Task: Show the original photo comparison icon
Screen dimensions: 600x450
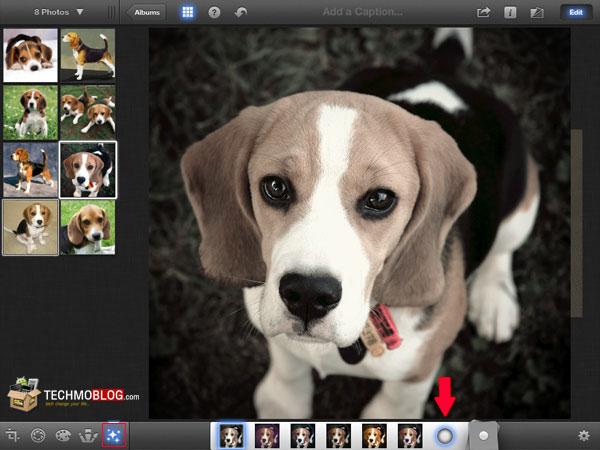Action: (x=537, y=13)
